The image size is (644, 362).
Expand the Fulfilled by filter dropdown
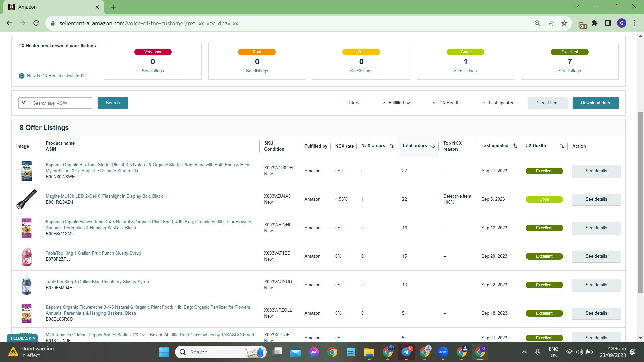pos(396,103)
